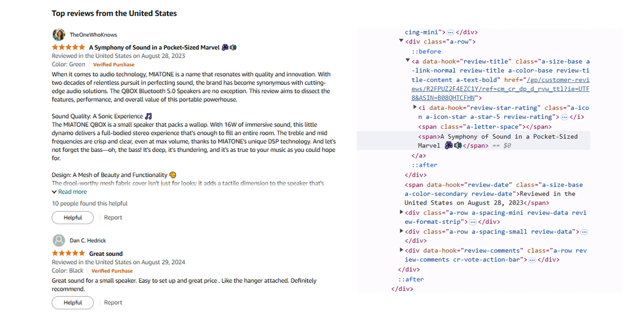Collapse the div class a-row node

[401, 41]
